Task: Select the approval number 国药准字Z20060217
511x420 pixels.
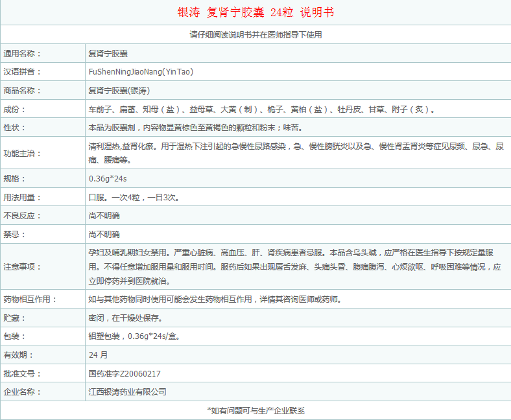Action: [x=125, y=373]
